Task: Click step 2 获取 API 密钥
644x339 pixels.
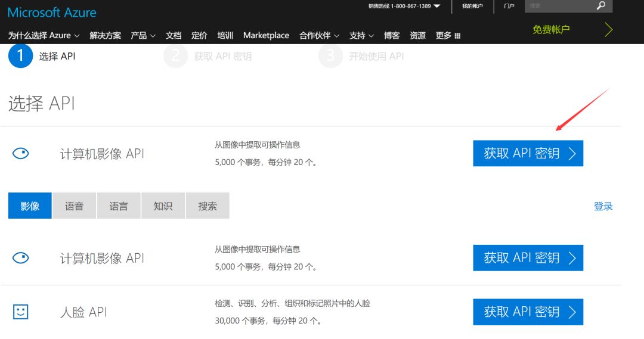Action: click(x=208, y=56)
